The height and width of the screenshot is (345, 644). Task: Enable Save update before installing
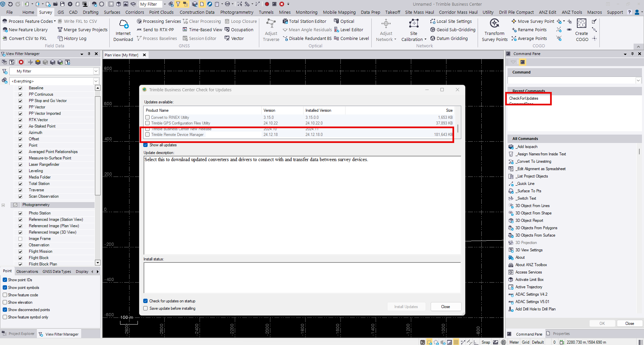tap(146, 308)
